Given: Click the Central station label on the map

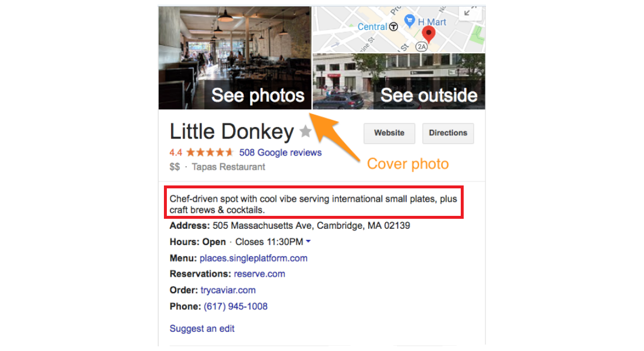Looking at the screenshot, I should pyautogui.click(x=372, y=27).
